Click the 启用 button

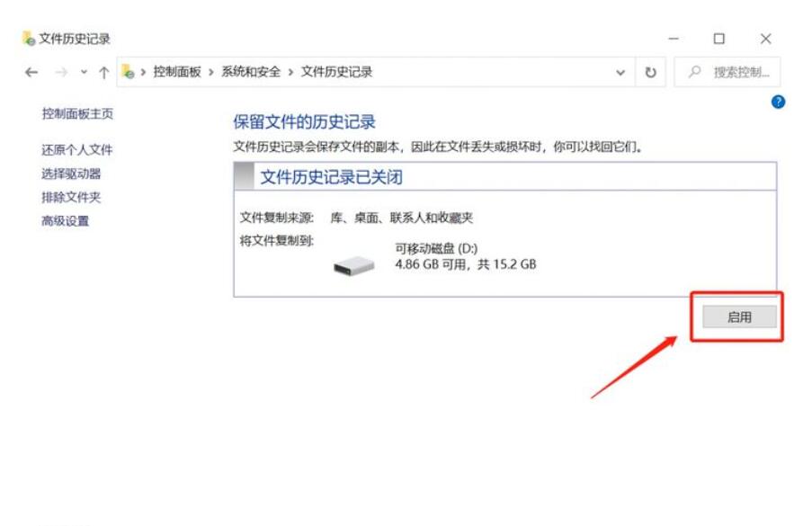739,316
